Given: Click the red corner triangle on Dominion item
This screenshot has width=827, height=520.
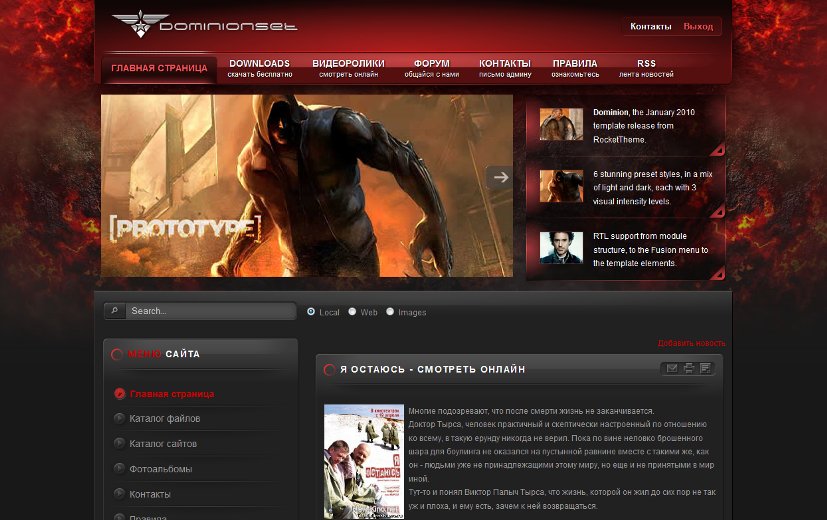Looking at the screenshot, I should [717, 150].
